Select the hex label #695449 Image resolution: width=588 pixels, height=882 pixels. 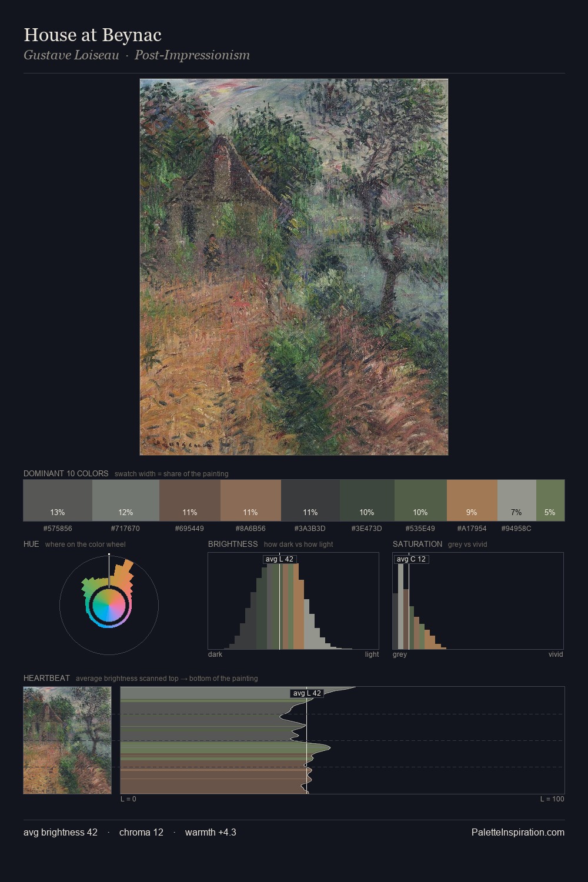click(189, 529)
